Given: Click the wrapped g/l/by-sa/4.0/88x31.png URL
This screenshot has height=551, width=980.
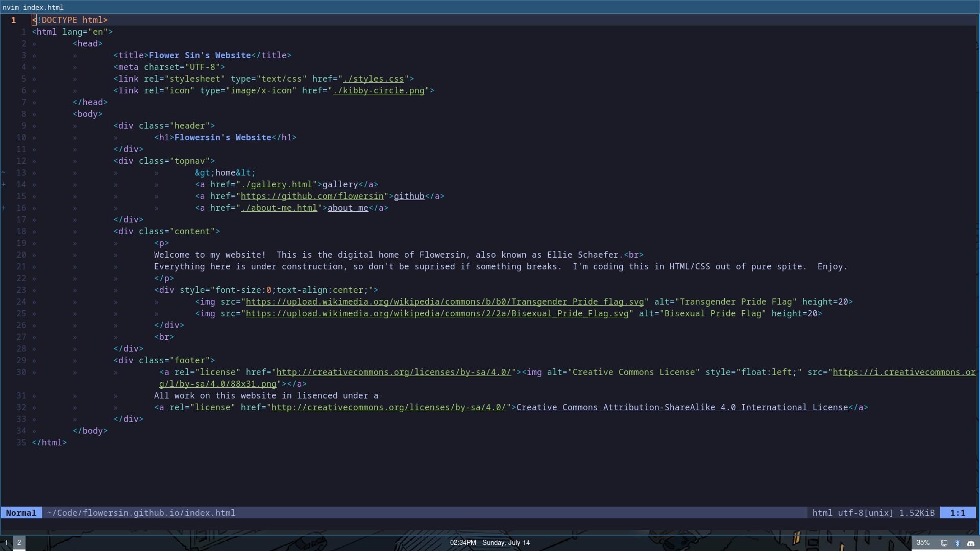Looking at the screenshot, I should [x=217, y=384].
